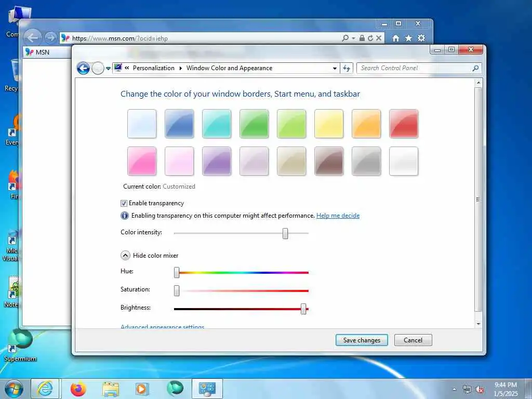Select the brown Chocolate color swatch
This screenshot has width=532, height=399.
(329, 161)
